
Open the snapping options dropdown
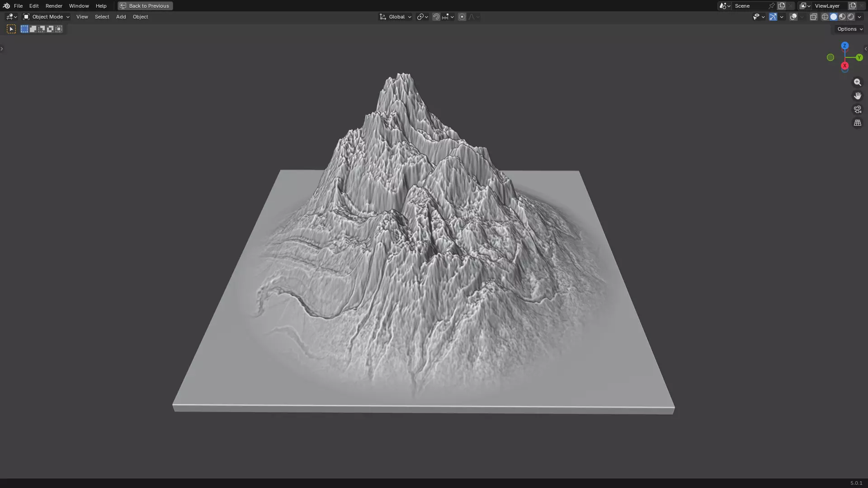click(x=448, y=17)
